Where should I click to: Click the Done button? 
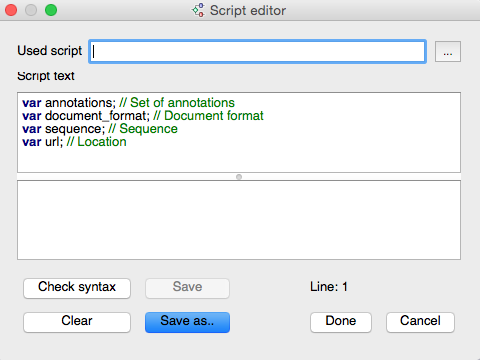click(341, 322)
